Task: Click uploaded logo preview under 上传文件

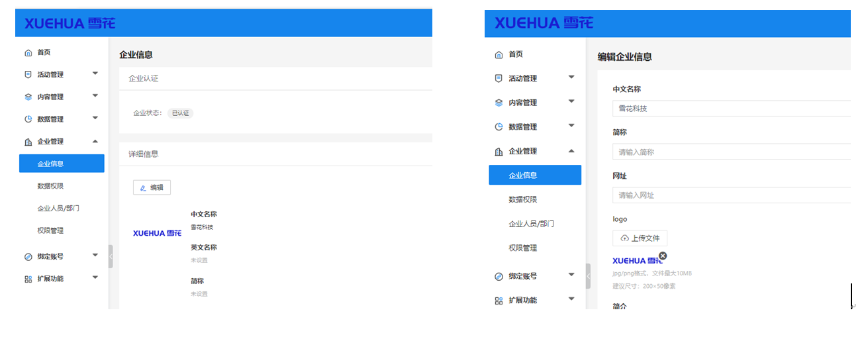Action: click(x=637, y=261)
